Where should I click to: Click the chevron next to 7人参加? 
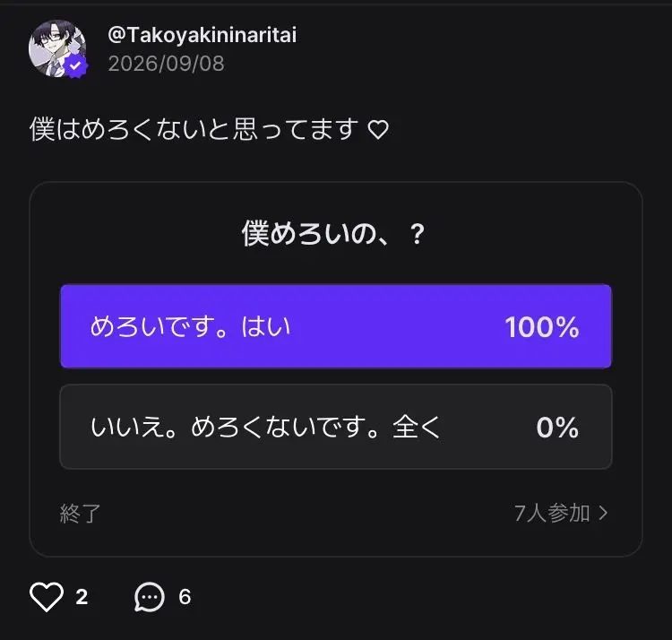(603, 513)
